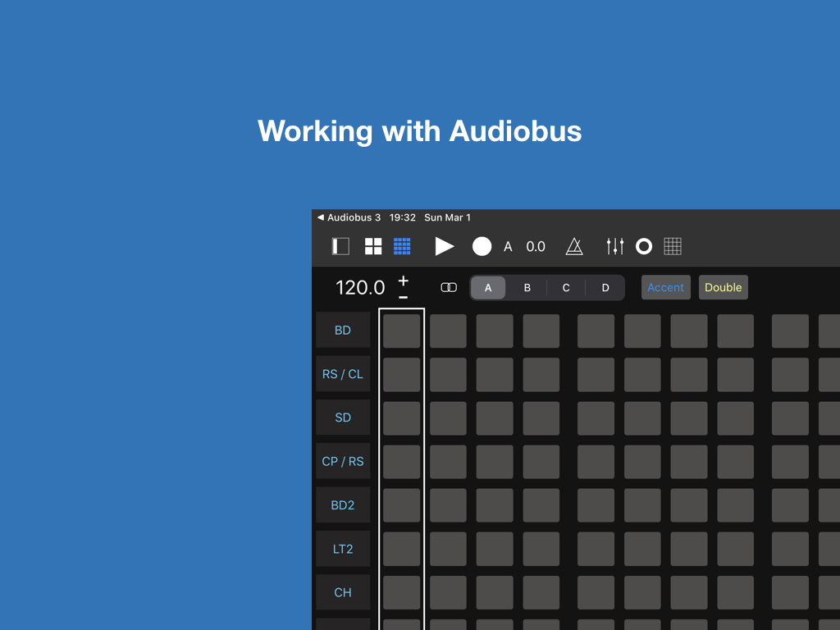The height and width of the screenshot is (630, 840).
Task: Select pattern B
Action: (x=527, y=288)
